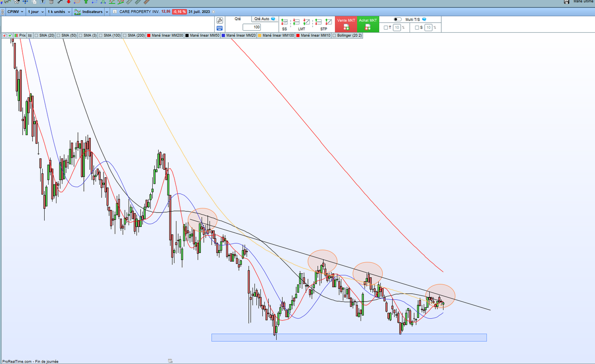Viewport: 595px width, 364px height.
Task: Enable the T target checkbox
Action: [x=386, y=28]
